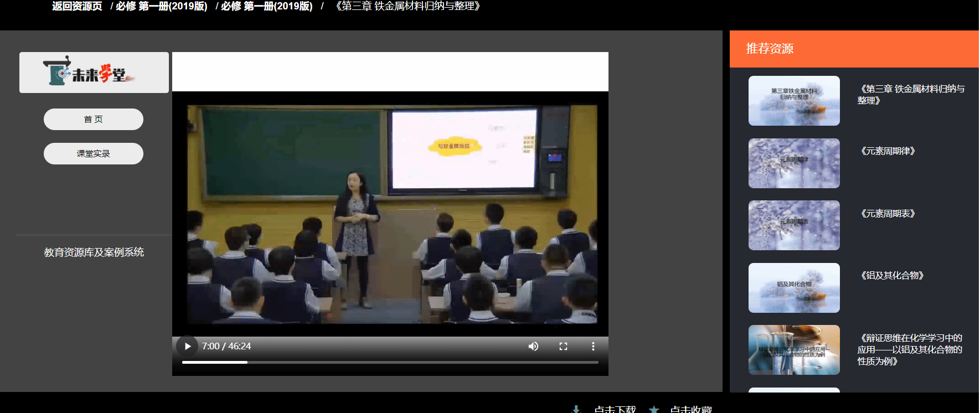
Task: Go back via 返回资源页 link
Action: click(x=77, y=6)
